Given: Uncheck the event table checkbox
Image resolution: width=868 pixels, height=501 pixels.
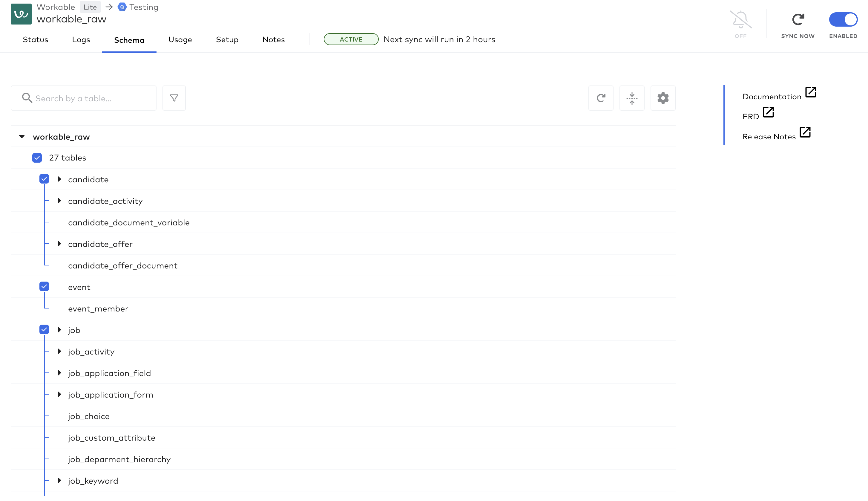Looking at the screenshot, I should pyautogui.click(x=44, y=286).
